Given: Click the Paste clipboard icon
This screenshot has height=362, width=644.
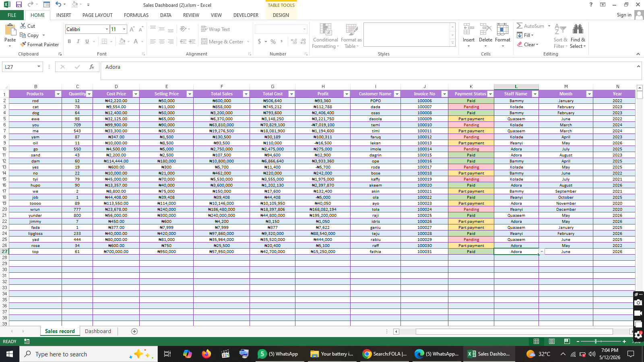Looking at the screenshot, I should [x=10, y=30].
